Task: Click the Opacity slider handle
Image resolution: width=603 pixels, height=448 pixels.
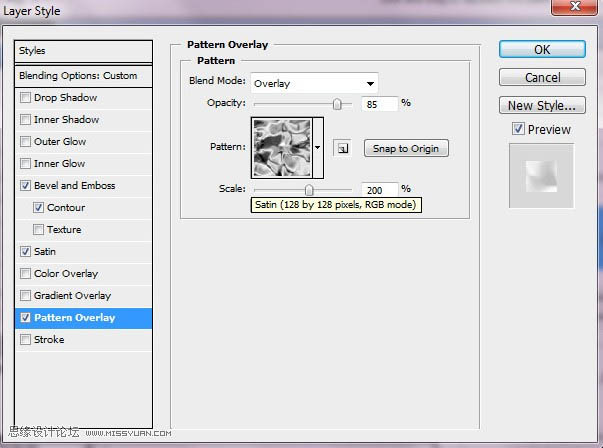Action: (x=337, y=104)
